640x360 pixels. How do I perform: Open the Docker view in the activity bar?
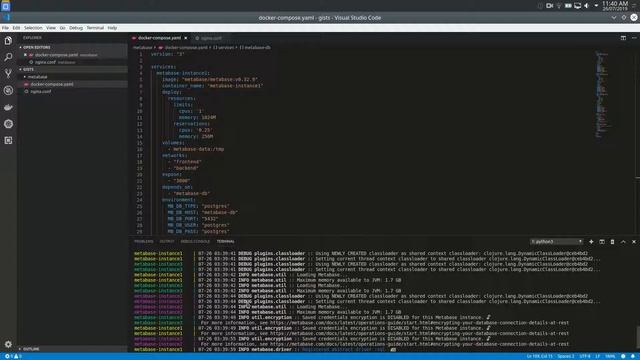(x=8, y=107)
